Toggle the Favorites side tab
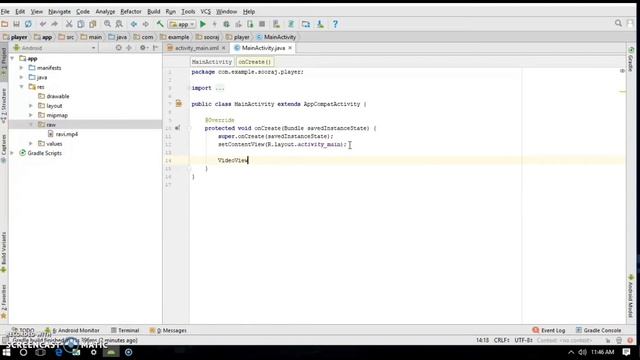The width and height of the screenshot is (640, 360). click(x=4, y=302)
